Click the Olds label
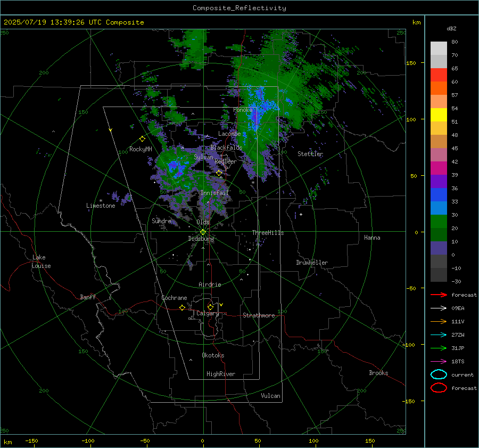Viewport: 479px width, 448px height. 203,222
